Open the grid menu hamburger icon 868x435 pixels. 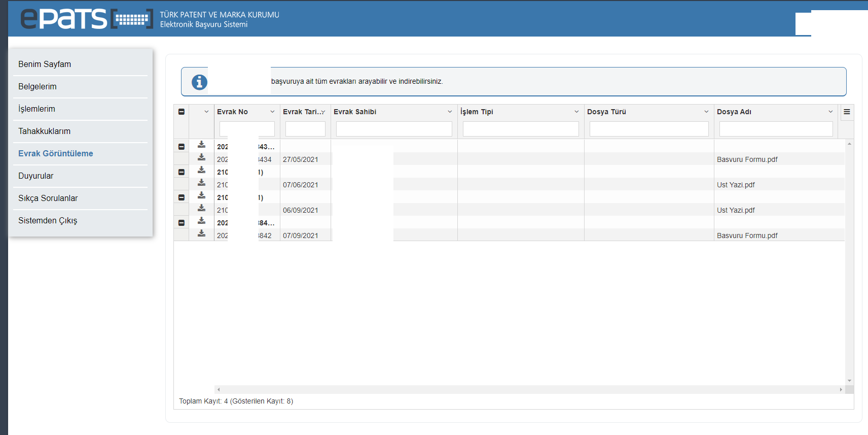[847, 112]
